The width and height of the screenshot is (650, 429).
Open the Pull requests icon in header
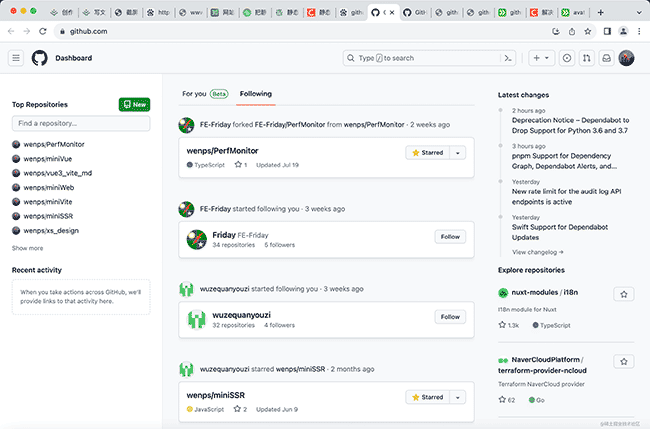click(x=587, y=58)
